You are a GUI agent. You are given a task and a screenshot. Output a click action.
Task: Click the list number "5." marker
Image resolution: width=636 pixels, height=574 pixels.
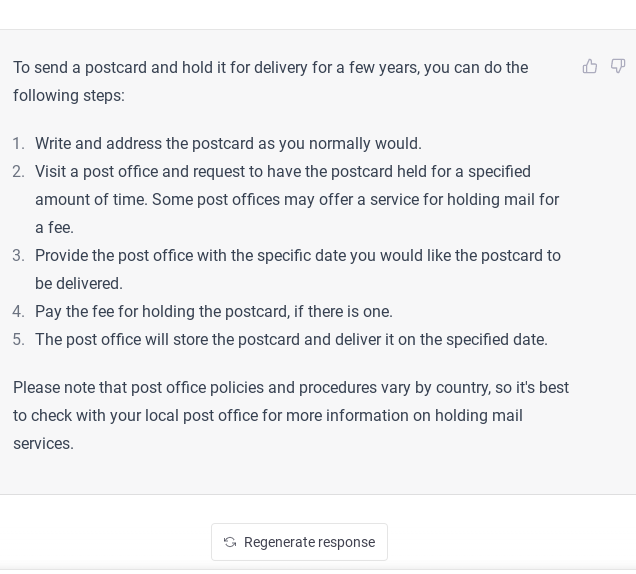click(x=18, y=340)
